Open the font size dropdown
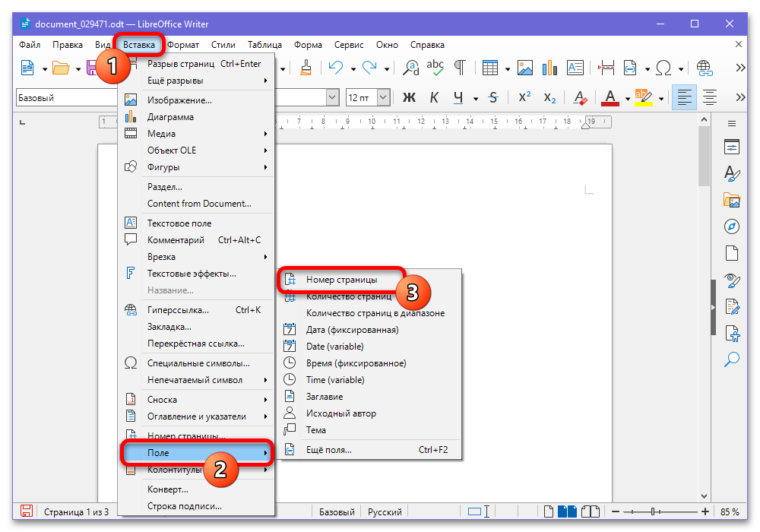 [x=383, y=98]
